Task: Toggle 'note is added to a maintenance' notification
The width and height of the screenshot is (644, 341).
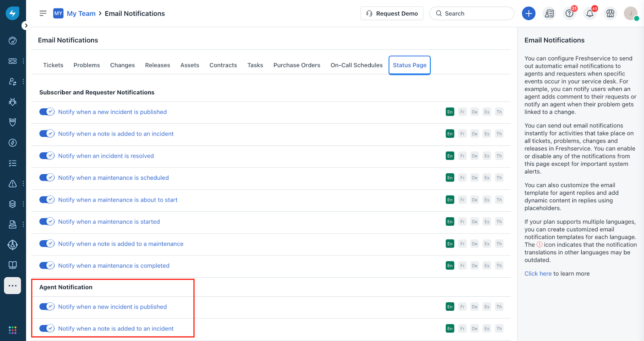Action: point(47,243)
